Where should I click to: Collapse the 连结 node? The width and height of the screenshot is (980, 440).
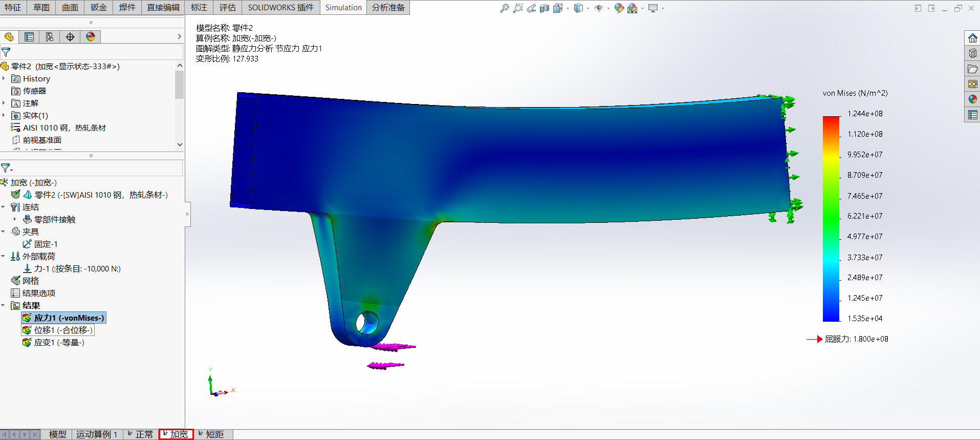3,207
